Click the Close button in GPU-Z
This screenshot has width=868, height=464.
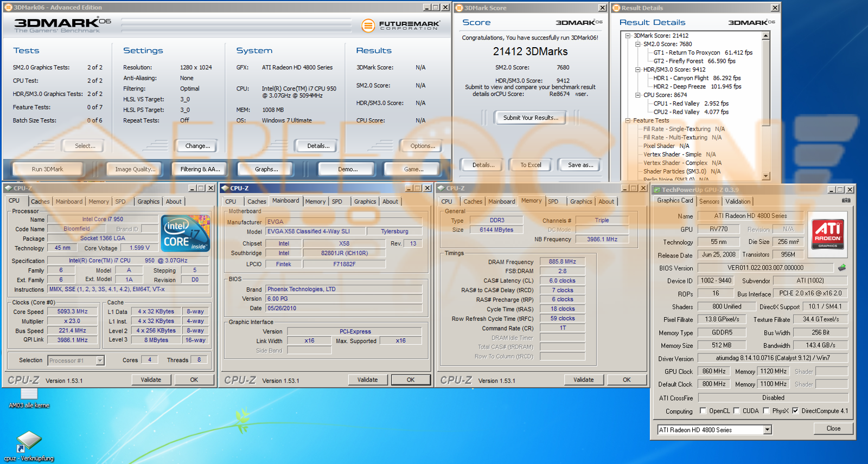pos(833,429)
